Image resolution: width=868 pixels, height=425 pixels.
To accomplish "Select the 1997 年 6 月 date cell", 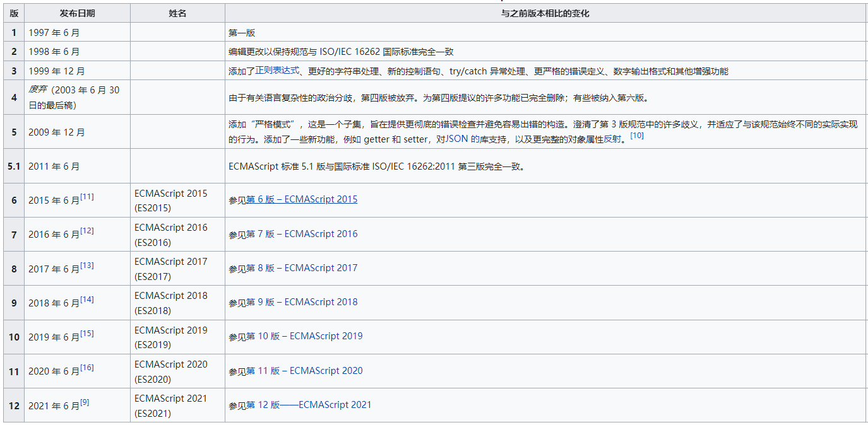I will click(x=78, y=32).
